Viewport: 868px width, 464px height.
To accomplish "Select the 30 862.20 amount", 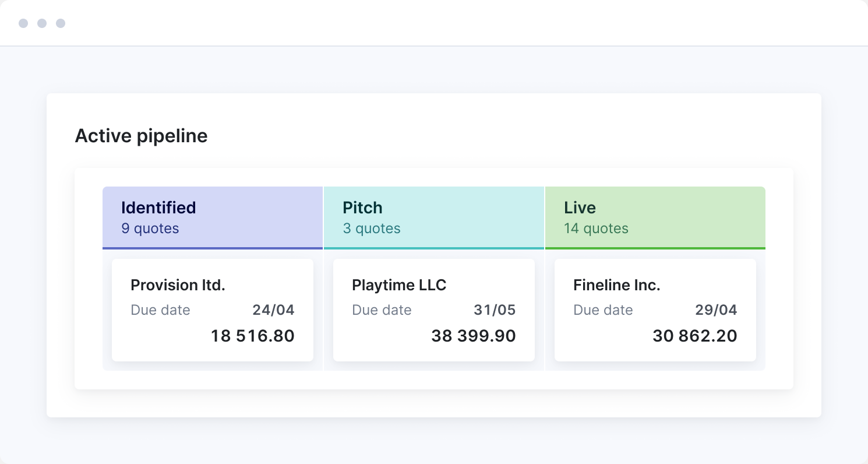I will 694,336.
